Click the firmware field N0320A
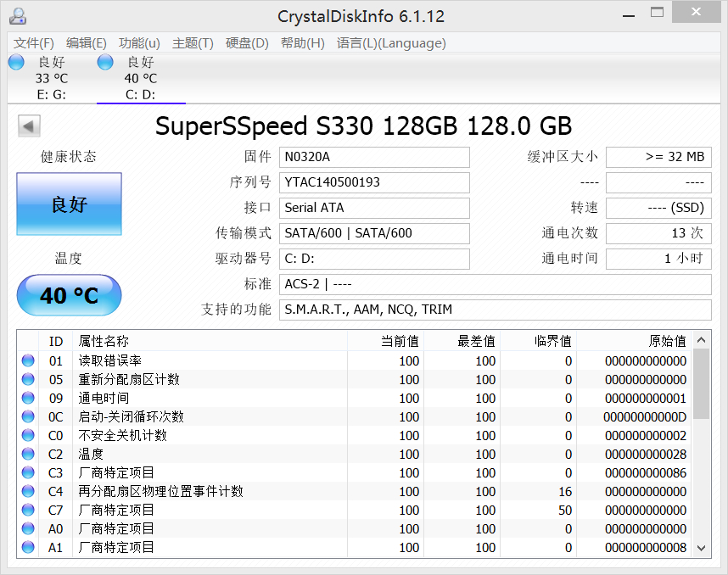The height and width of the screenshot is (575, 728). tap(374, 157)
